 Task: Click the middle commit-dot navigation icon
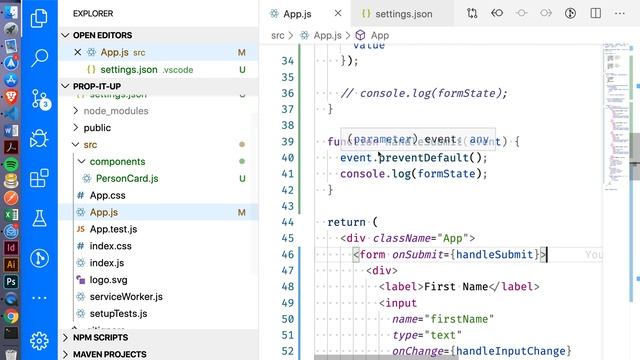521,13
